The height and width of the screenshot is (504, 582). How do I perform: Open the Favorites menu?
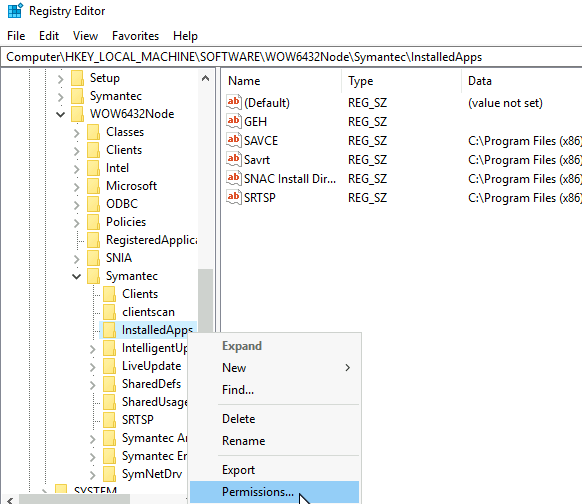(x=135, y=36)
